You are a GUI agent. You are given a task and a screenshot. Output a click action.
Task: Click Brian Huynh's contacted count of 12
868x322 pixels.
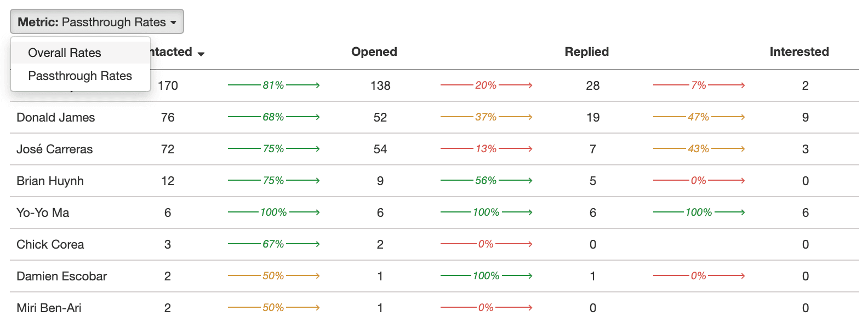point(168,181)
